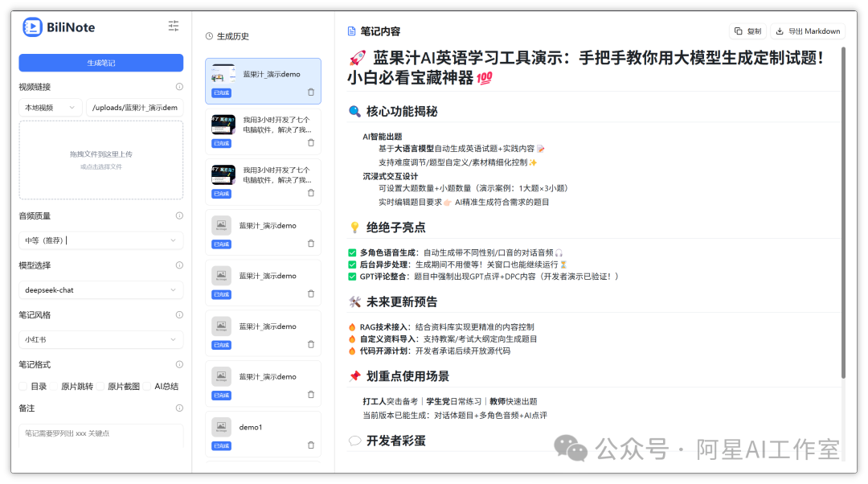
Task: Click the 代码开源计划 bullet text
Action: 435,351
